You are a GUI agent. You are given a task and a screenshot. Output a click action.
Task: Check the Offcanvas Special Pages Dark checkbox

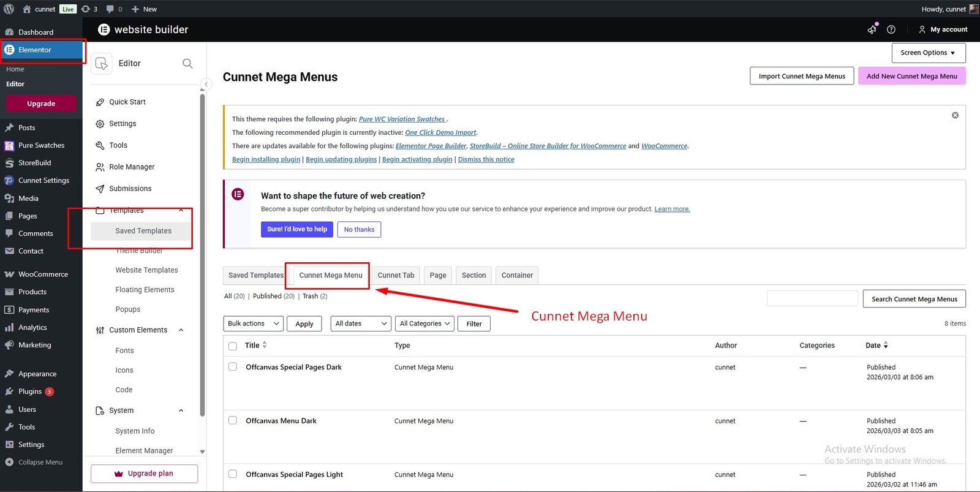click(233, 367)
